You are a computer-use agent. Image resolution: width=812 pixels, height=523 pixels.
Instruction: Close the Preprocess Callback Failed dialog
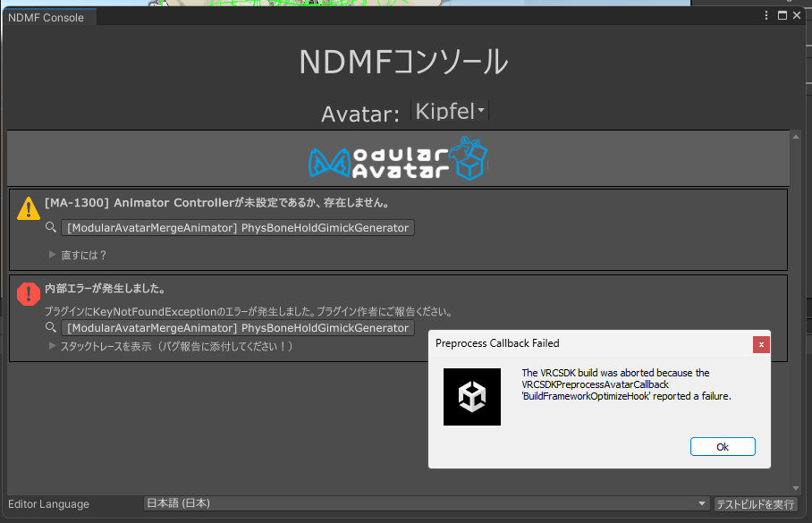point(761,343)
